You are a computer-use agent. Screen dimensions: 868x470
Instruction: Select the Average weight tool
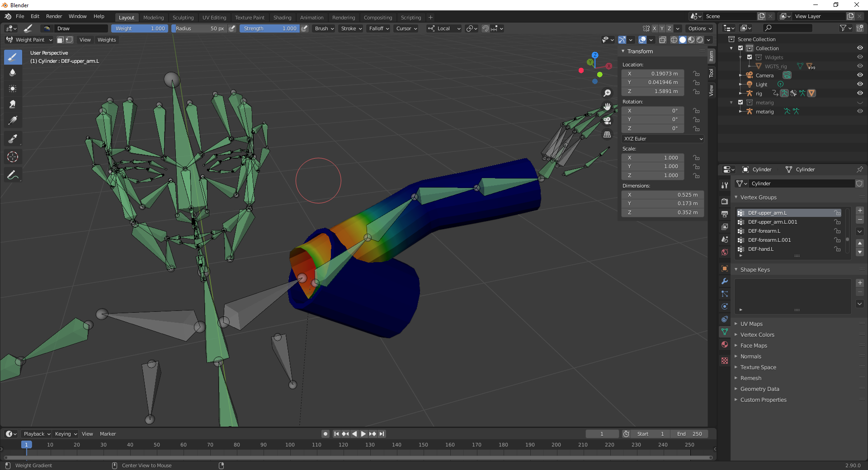(x=13, y=89)
